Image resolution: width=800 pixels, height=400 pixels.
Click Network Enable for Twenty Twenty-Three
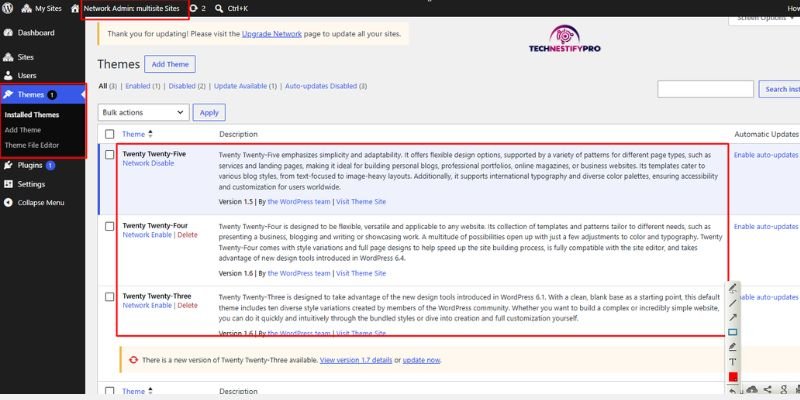147,306
